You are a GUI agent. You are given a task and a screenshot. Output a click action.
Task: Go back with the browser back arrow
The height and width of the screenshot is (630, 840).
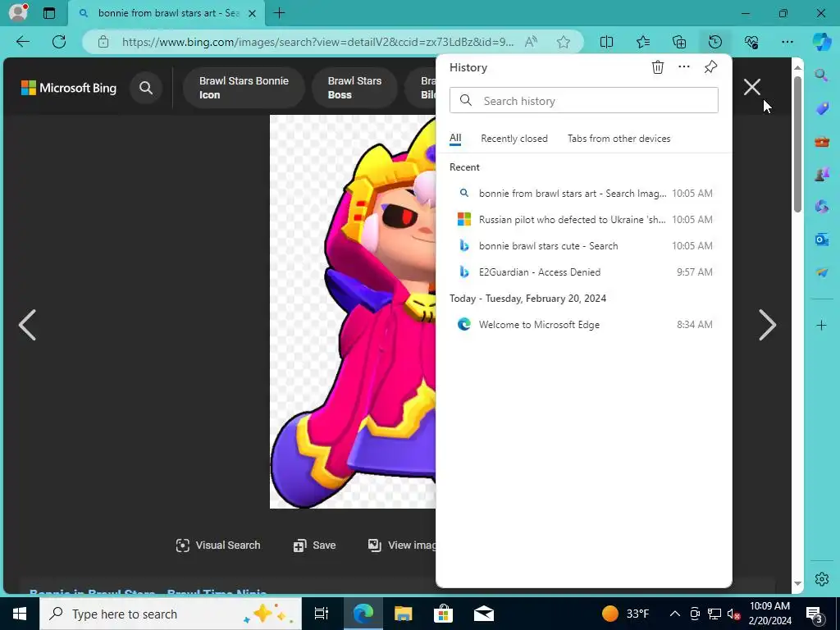(22, 42)
